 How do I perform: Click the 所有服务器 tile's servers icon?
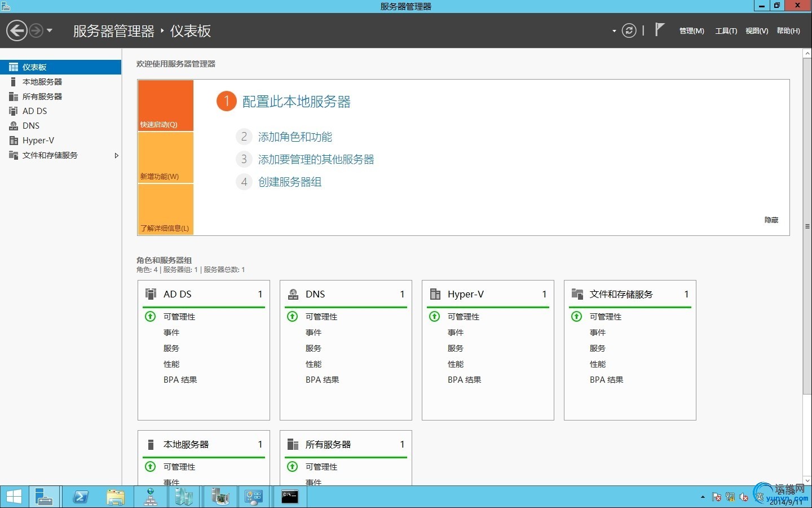293,444
